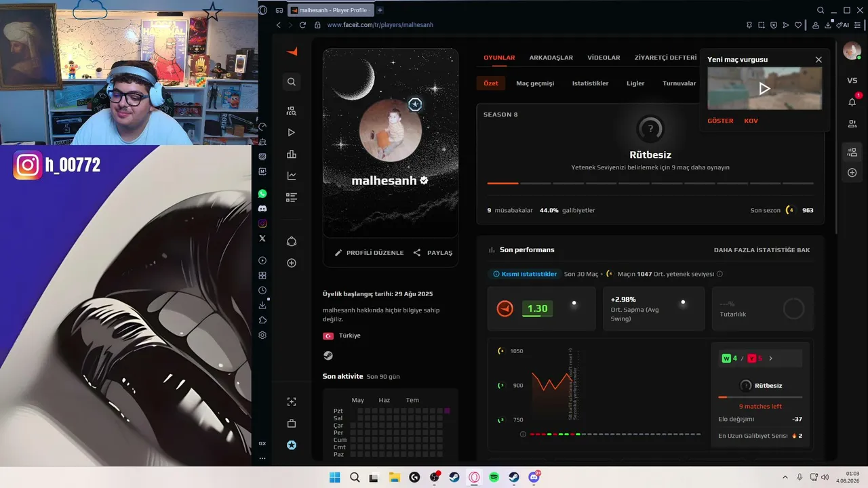Image resolution: width=868 pixels, height=488 pixels.
Task: Open a new browser tab
Action: (380, 10)
